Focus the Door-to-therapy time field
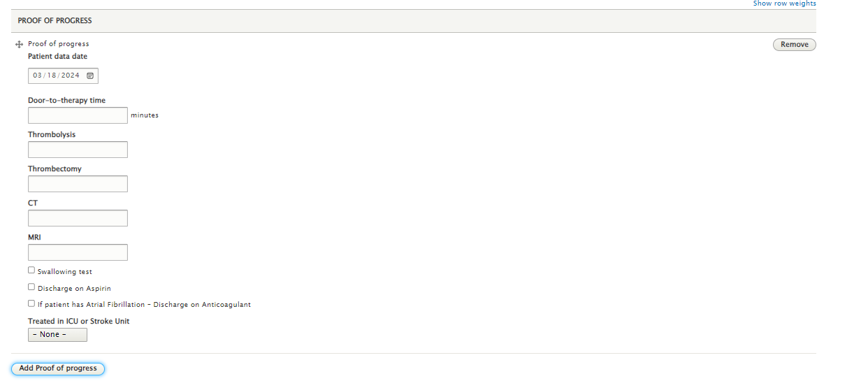868x381 pixels. pos(78,115)
